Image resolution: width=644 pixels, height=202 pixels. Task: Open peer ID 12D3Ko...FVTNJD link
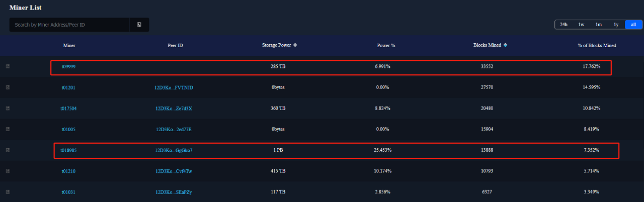(174, 87)
